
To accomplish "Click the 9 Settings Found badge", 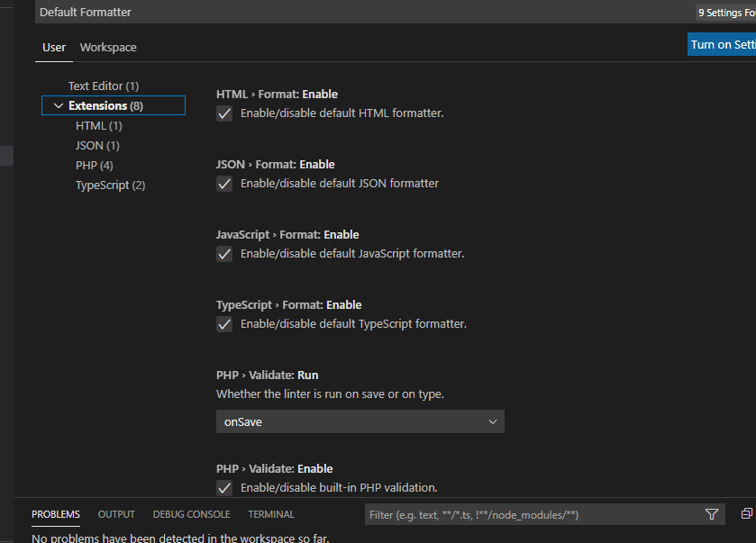I will pyautogui.click(x=726, y=13).
